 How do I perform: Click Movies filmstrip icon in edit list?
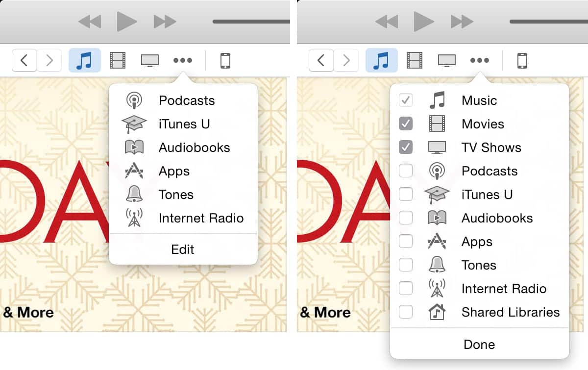tap(437, 124)
